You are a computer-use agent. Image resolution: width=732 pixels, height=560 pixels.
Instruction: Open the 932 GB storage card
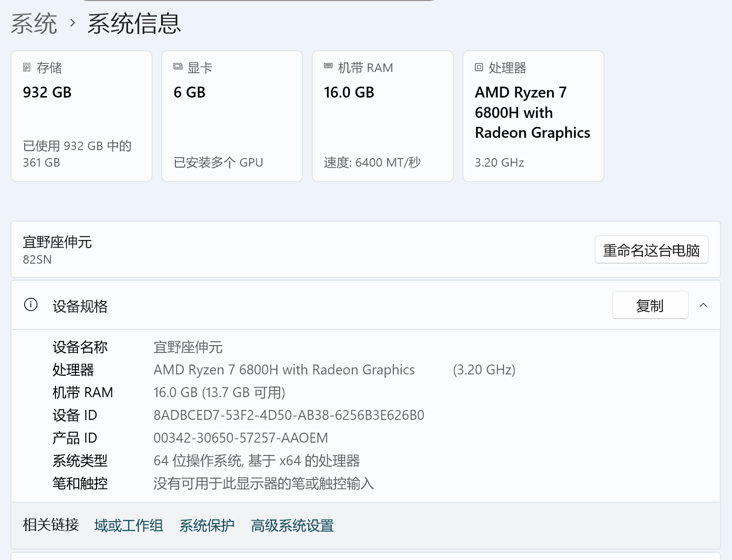81,116
